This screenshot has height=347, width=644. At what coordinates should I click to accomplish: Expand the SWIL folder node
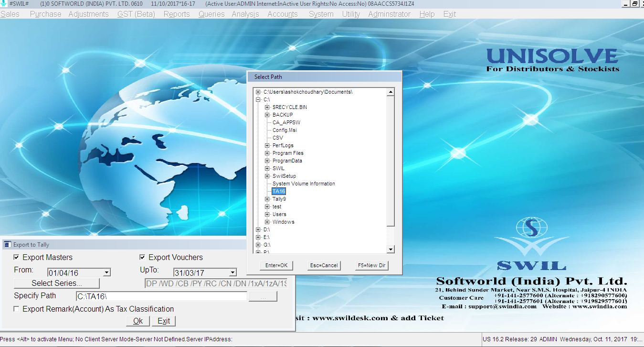click(x=267, y=168)
